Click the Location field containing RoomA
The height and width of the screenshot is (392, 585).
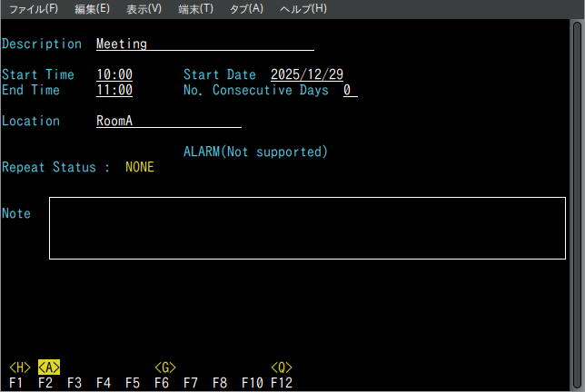coord(168,122)
